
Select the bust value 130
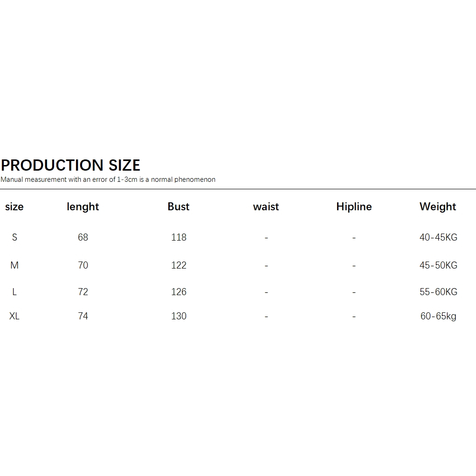click(179, 316)
